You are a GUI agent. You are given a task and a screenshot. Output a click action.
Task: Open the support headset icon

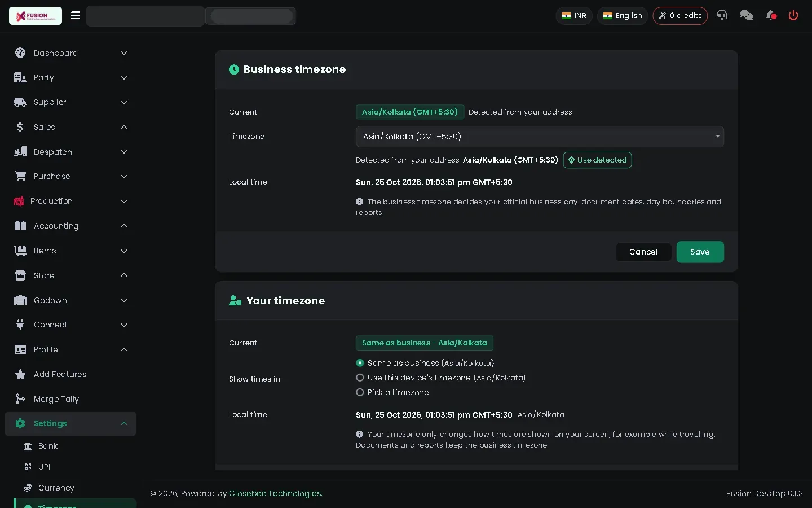pos(722,15)
